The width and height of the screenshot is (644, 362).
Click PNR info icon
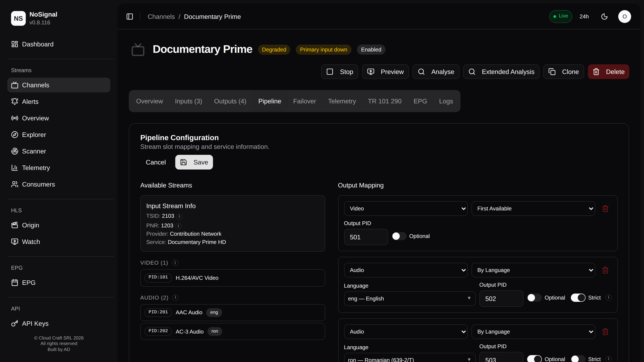coord(178,226)
